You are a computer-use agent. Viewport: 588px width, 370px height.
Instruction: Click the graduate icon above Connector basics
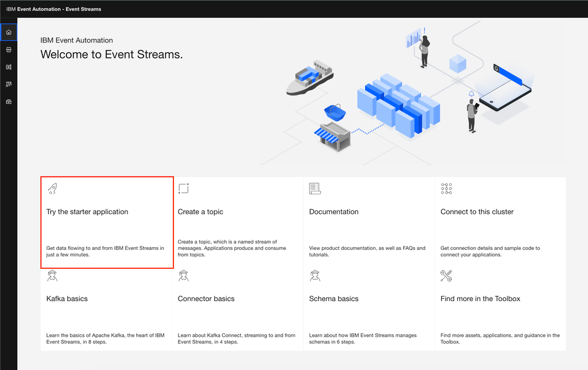coord(184,275)
